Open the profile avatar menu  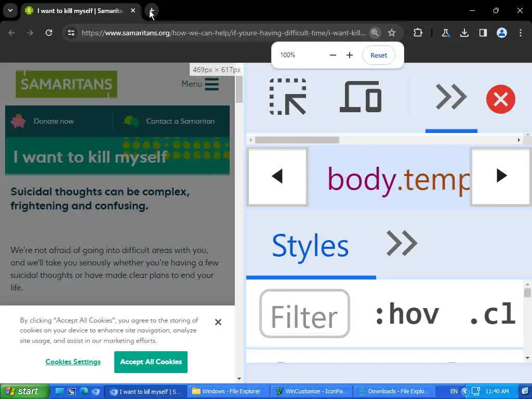(x=502, y=33)
